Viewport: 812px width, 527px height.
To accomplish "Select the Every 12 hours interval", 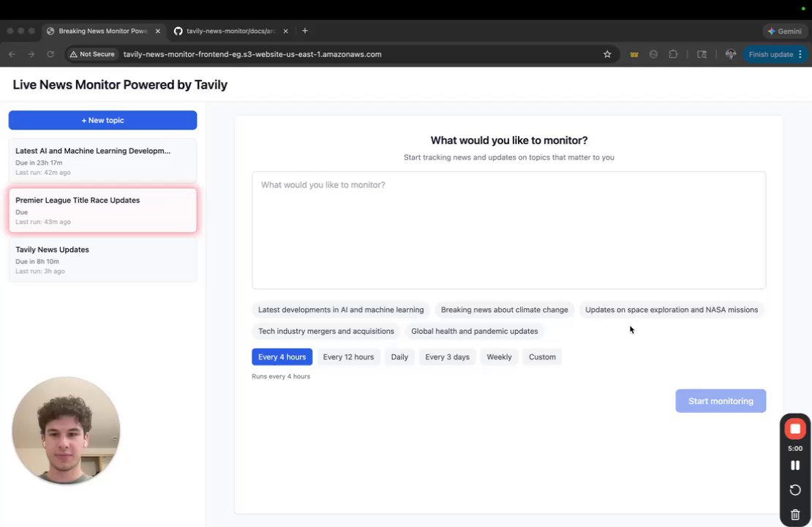I will pos(348,357).
